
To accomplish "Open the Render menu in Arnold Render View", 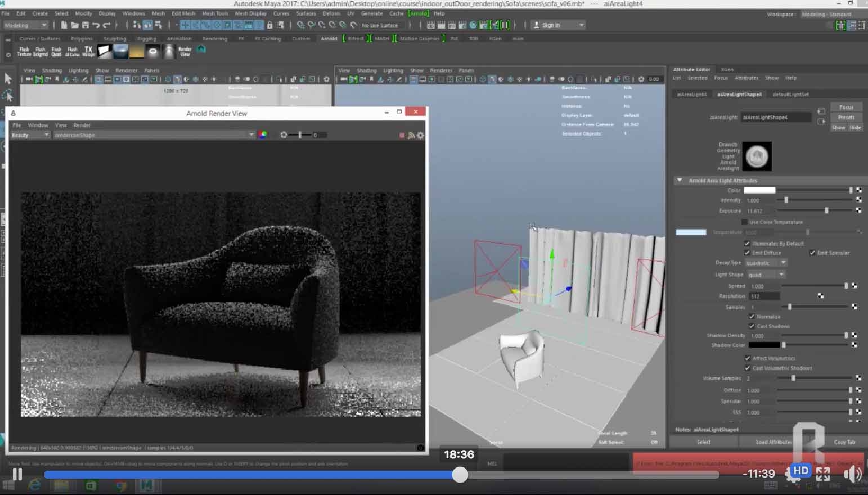I will [82, 125].
